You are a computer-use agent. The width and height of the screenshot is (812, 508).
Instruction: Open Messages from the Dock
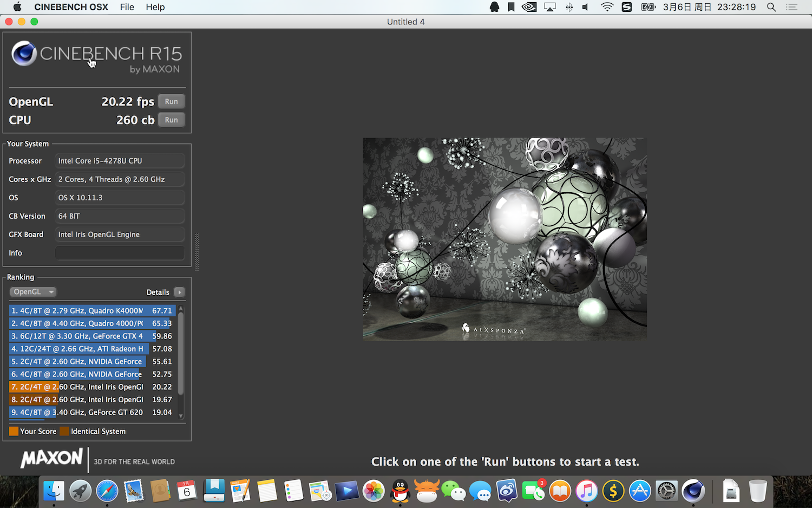click(480, 491)
